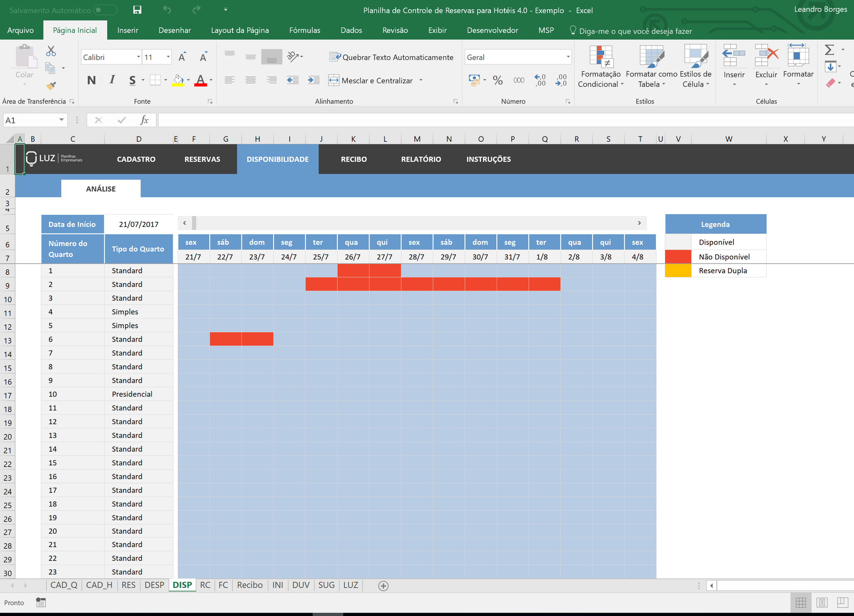
Task: Toggle italic formatting
Action: (112, 80)
